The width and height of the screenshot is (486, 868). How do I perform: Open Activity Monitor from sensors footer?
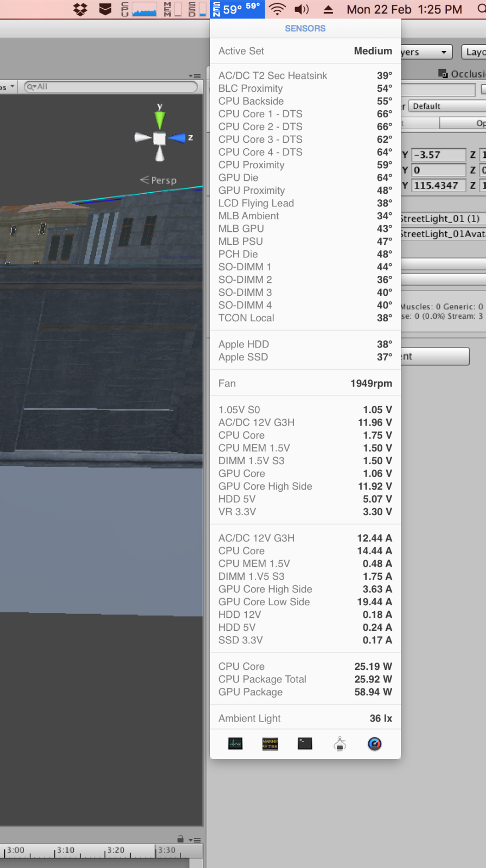[x=235, y=744]
